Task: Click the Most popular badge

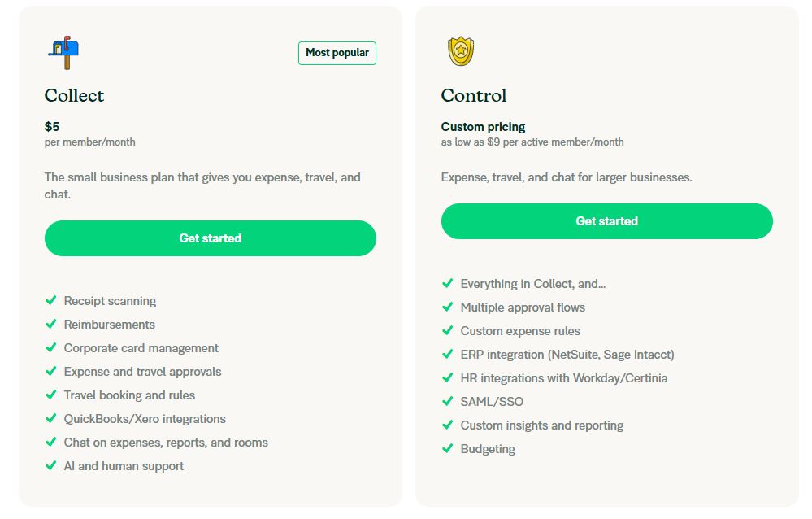Action: pos(337,53)
